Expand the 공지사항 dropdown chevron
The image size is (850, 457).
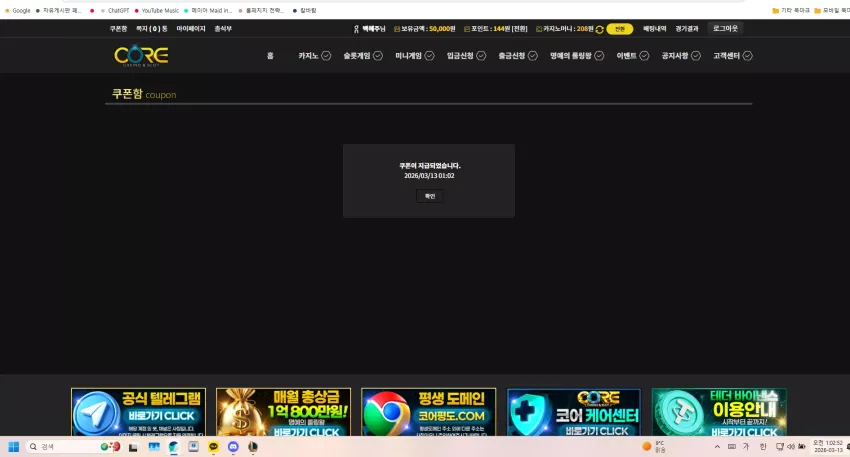pos(696,56)
